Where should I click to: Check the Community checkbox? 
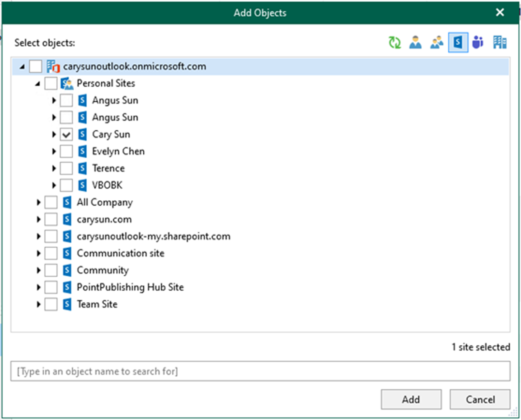click(x=51, y=270)
